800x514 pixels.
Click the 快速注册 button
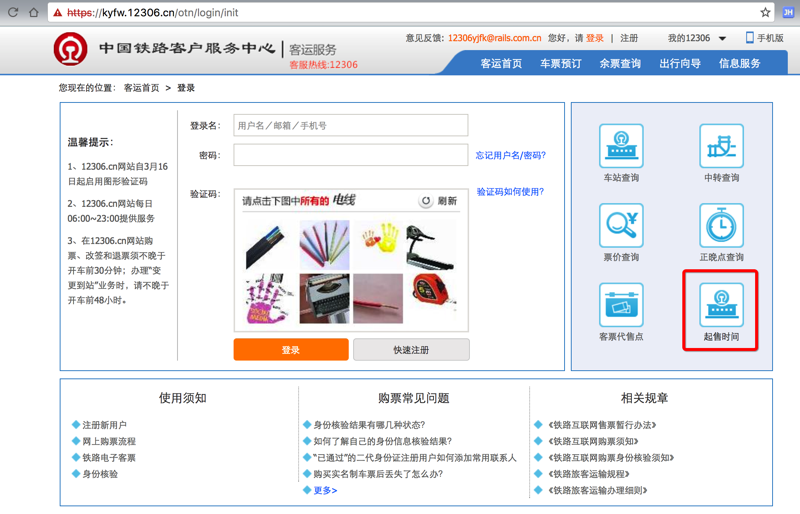411,350
